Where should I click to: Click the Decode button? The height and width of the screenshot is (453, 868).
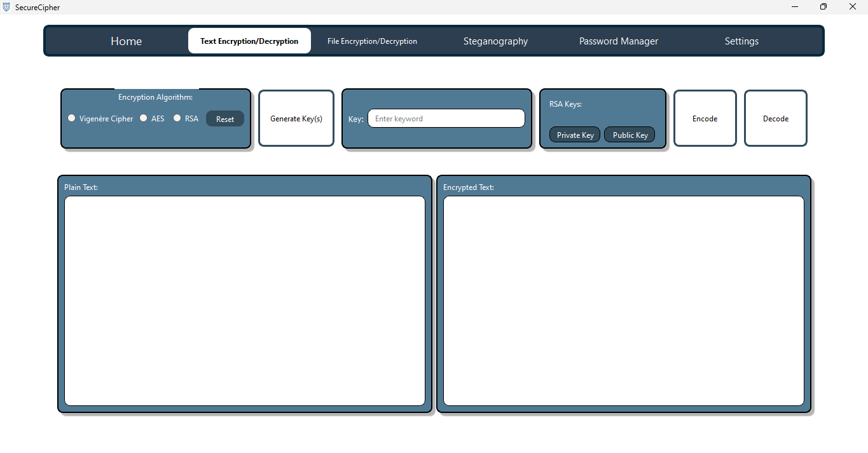pyautogui.click(x=775, y=118)
